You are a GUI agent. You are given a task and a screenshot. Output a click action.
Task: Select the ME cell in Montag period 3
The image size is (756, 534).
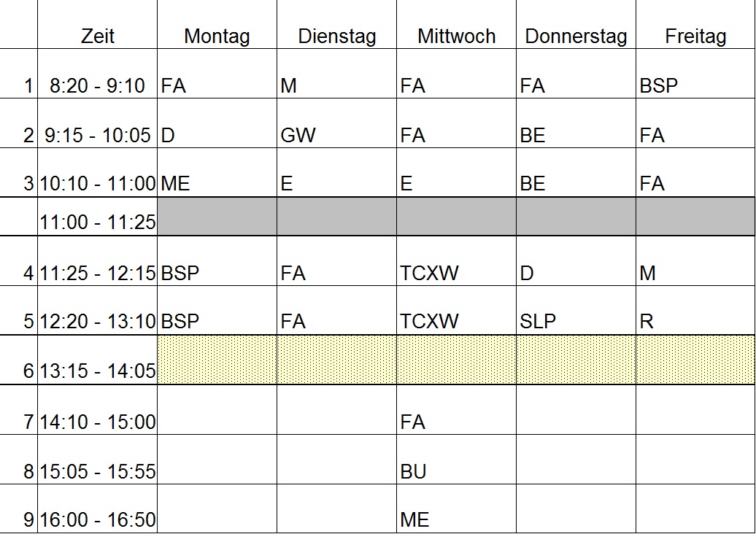pyautogui.click(x=217, y=172)
